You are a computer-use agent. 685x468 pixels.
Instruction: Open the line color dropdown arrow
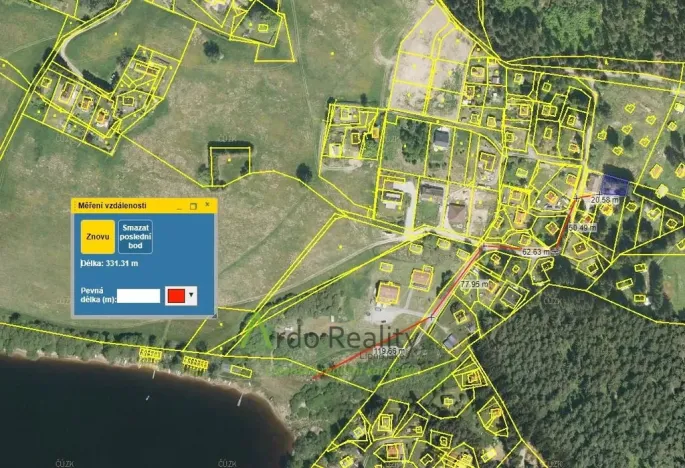(191, 296)
